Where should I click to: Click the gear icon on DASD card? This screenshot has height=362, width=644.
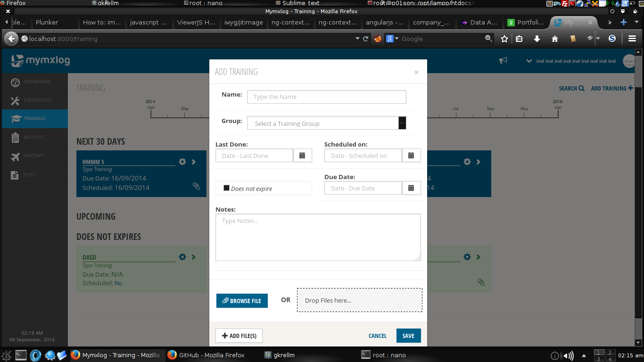pos(182,257)
